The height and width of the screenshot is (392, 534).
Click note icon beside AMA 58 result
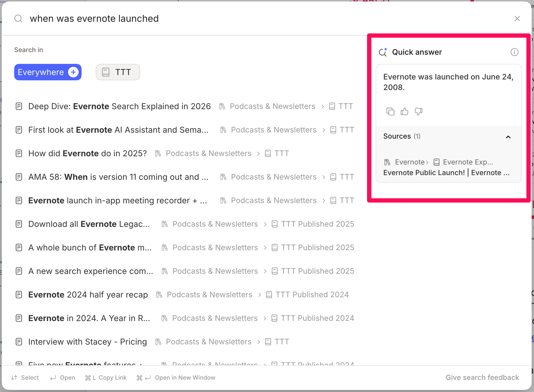19,177
